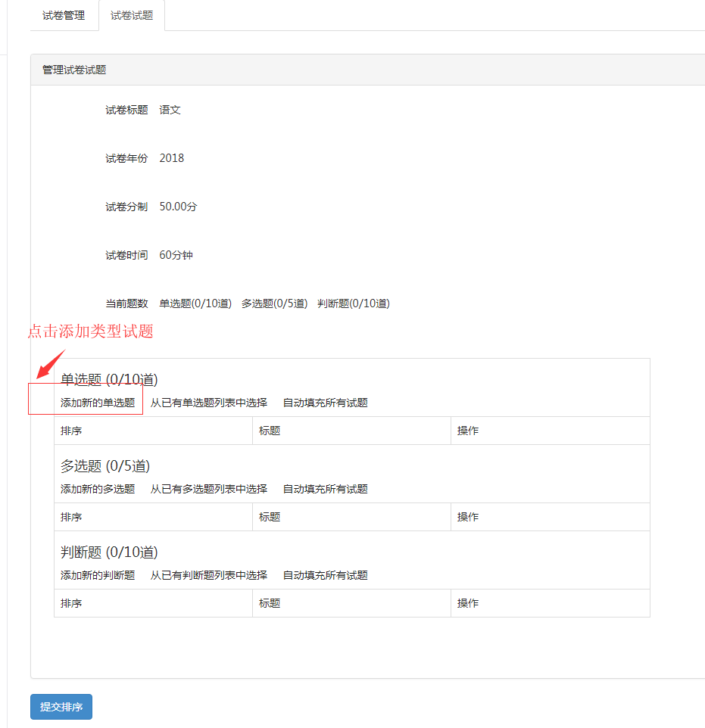Image resolution: width=705 pixels, height=728 pixels.
Task: Switch to the 试卷管理 tab
Action: (64, 15)
